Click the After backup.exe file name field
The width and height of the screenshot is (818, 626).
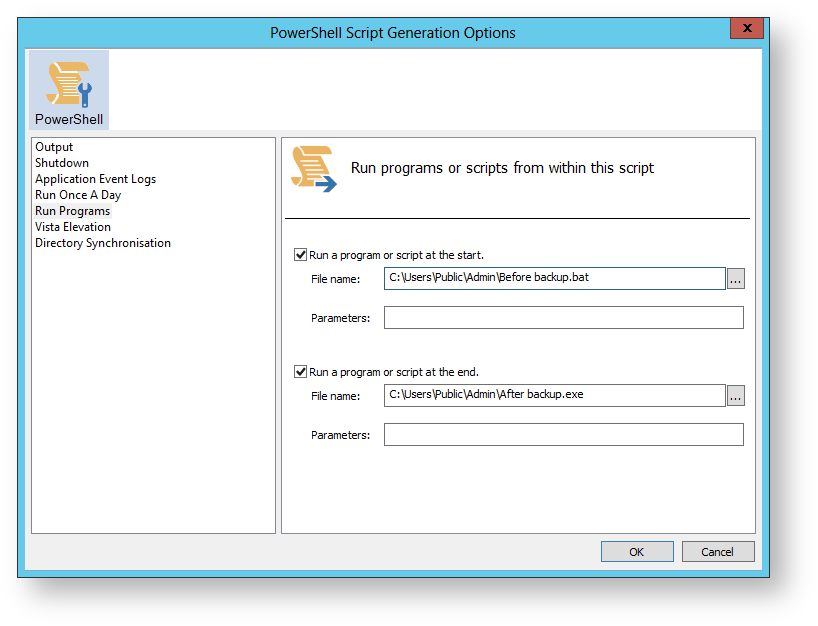pyautogui.click(x=555, y=395)
